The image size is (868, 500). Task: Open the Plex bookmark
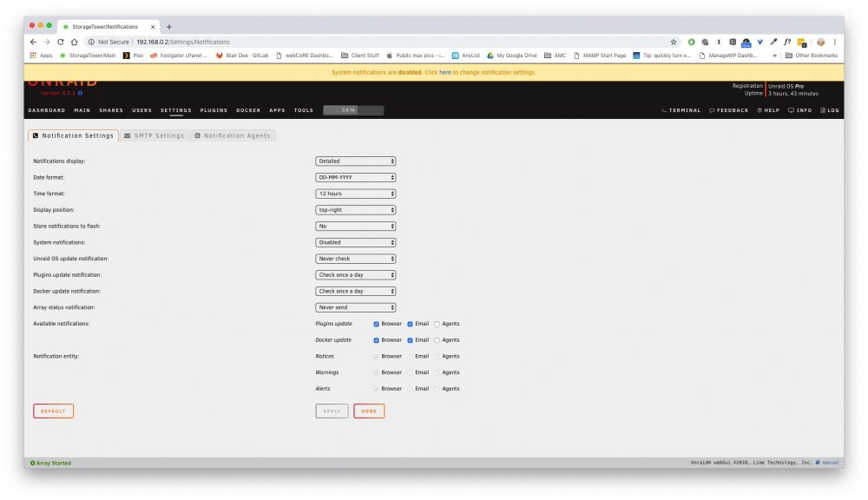(x=134, y=56)
